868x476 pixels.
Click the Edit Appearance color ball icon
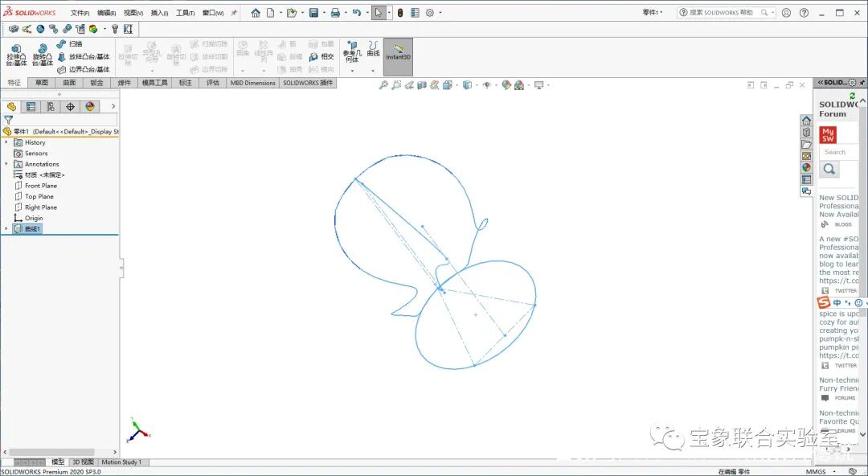point(506,84)
